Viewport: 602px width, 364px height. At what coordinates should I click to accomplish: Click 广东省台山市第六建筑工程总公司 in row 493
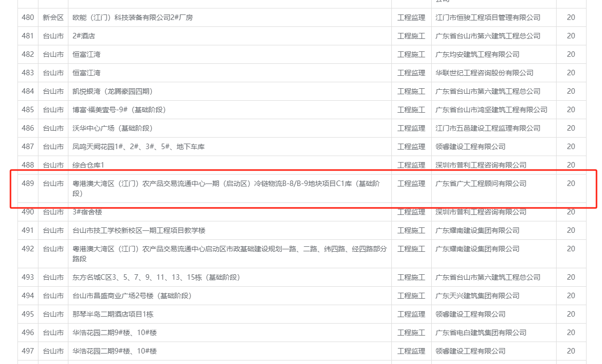[488, 277]
